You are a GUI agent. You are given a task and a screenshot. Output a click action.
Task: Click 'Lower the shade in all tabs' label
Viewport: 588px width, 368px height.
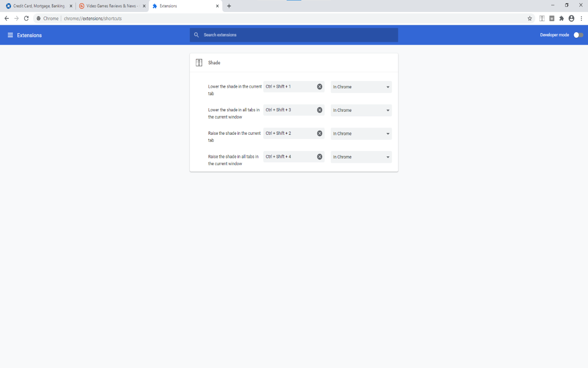click(234, 114)
